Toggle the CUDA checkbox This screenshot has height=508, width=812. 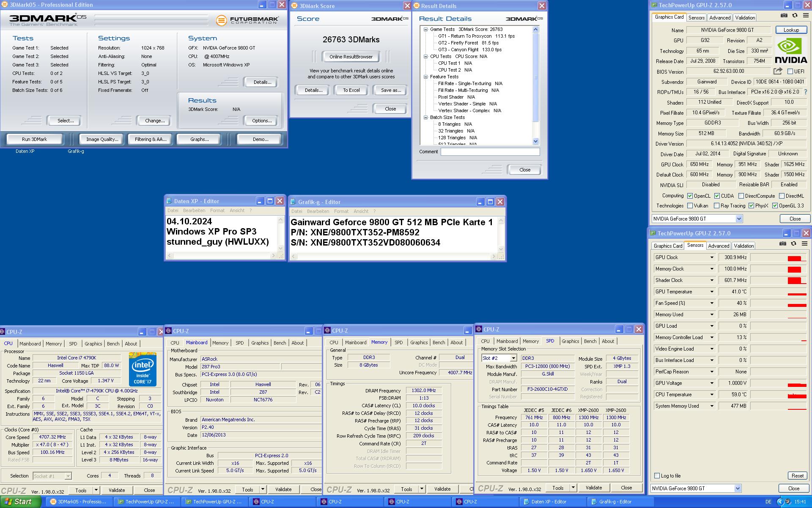pyautogui.click(x=717, y=196)
